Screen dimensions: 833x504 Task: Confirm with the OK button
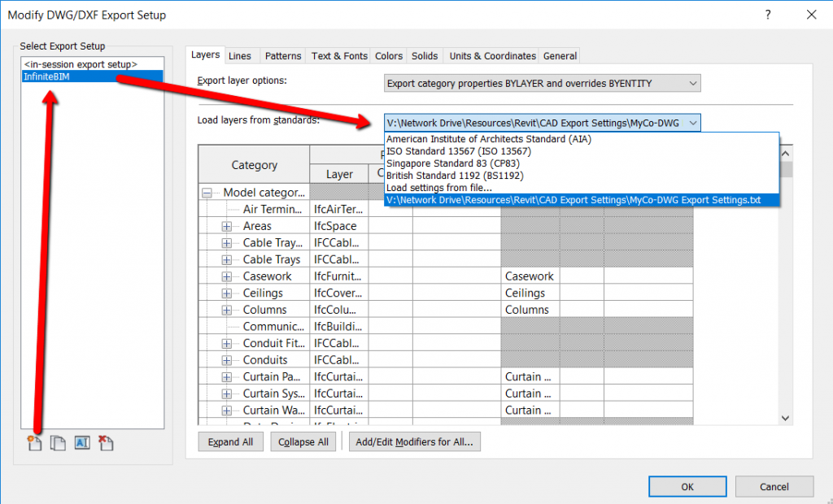pyautogui.click(x=687, y=486)
